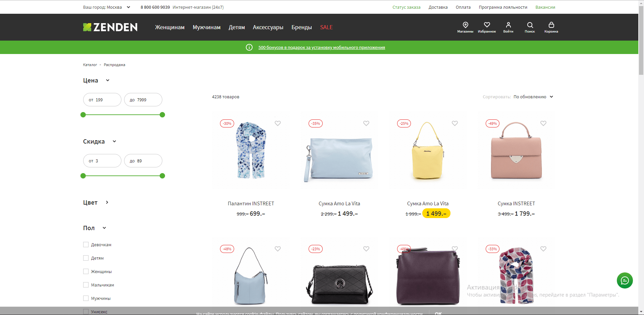This screenshot has height=315, width=644.
Task: Open the Аксессуары menu
Action: 268,27
